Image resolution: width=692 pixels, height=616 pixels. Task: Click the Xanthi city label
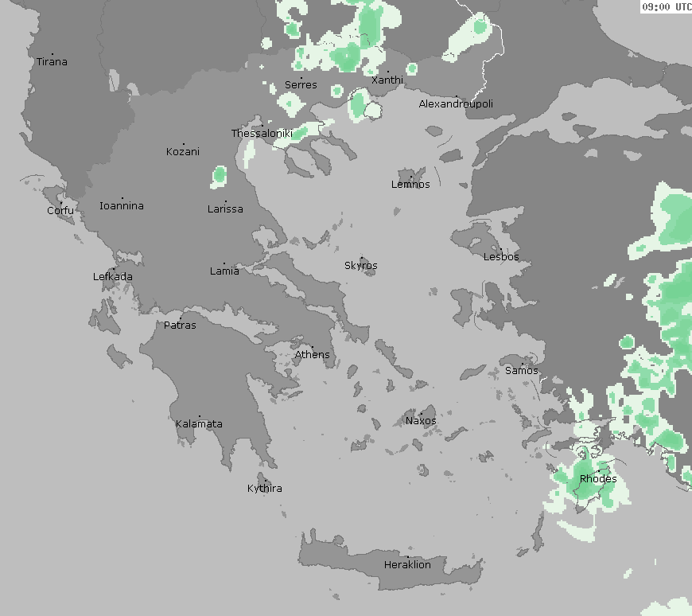(387, 80)
